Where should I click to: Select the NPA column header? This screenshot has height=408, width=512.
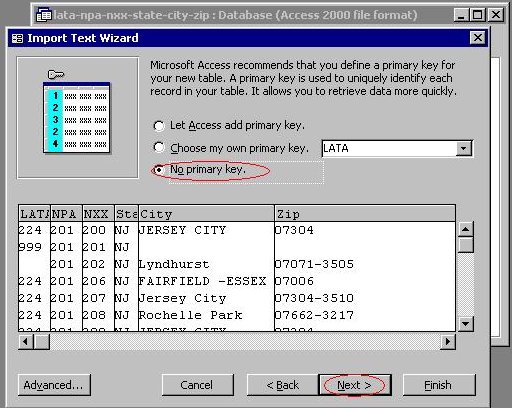point(66,214)
